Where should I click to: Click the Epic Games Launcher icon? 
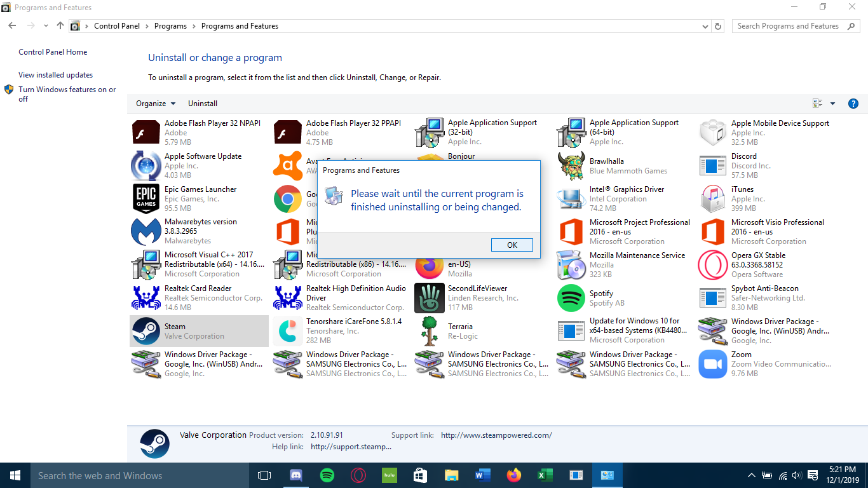(146, 199)
